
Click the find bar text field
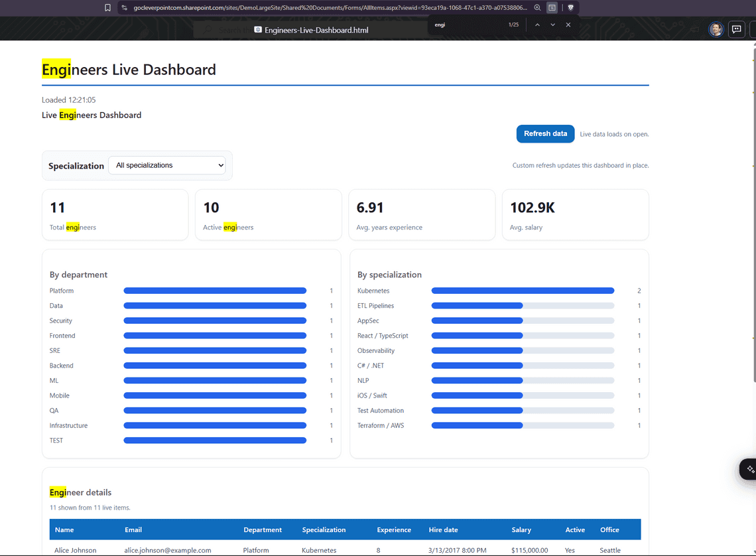468,25
